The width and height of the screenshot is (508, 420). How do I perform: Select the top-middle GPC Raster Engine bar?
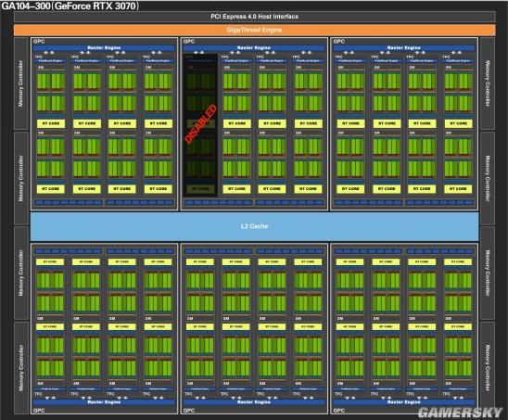tap(254, 48)
